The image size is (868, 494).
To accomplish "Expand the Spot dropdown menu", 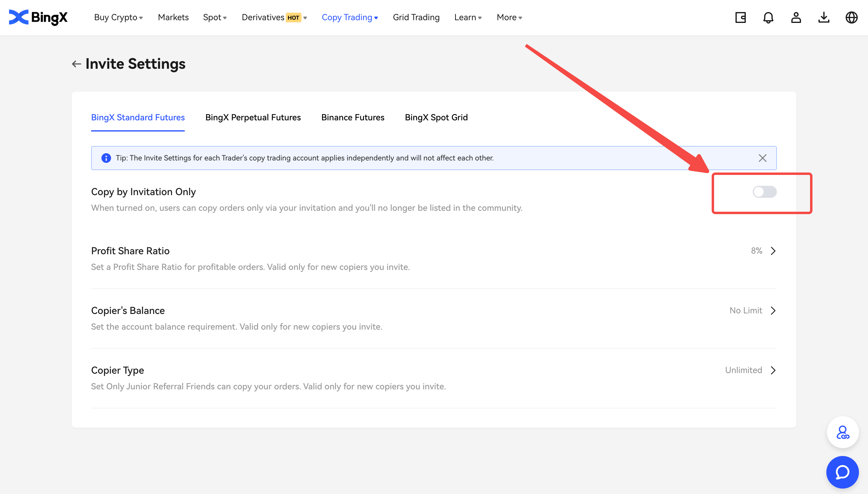I will pos(215,17).
